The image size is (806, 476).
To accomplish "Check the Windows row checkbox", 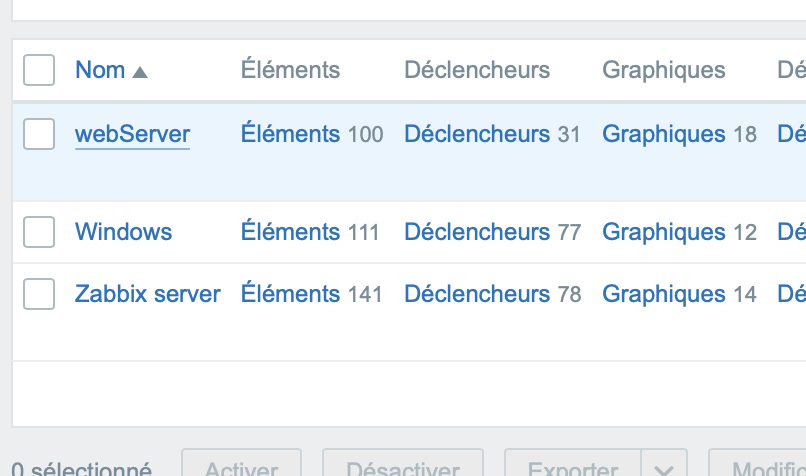I will [39, 232].
